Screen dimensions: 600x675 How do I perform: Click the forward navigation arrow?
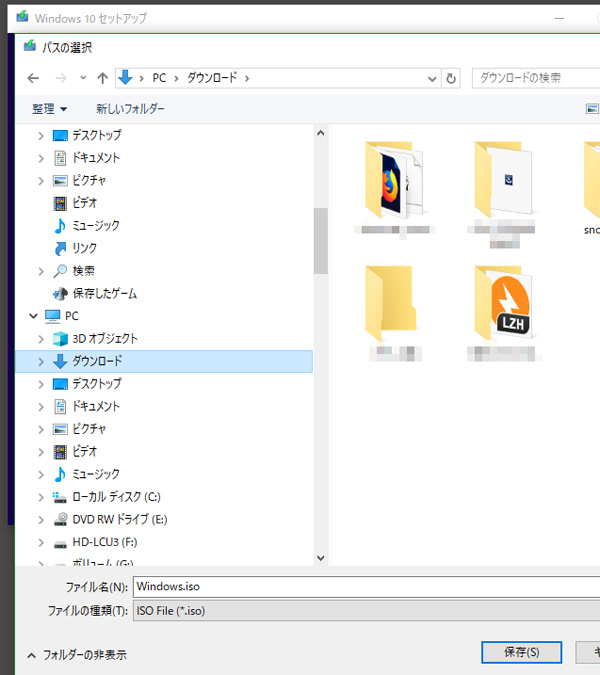[x=61, y=78]
